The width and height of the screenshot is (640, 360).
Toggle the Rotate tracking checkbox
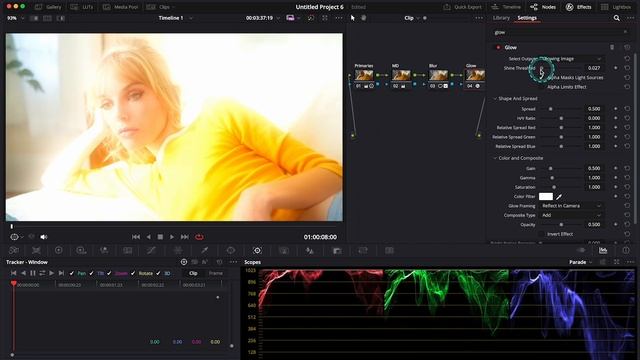(x=133, y=273)
